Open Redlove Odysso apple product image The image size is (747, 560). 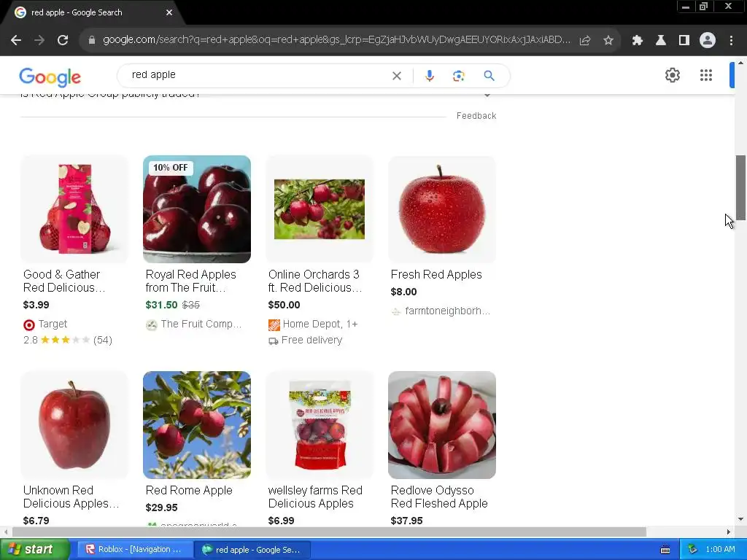441,425
